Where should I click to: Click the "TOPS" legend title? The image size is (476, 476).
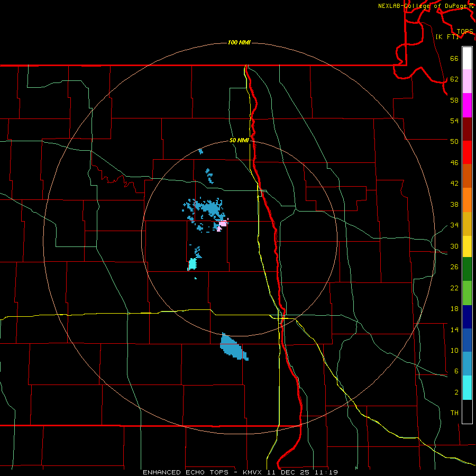tap(465, 32)
